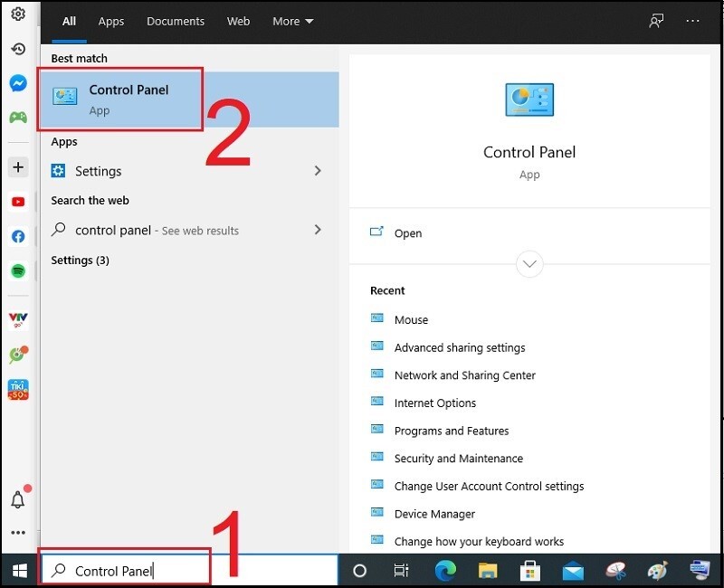Open the Settings app result
724x588 pixels.
tap(190, 171)
